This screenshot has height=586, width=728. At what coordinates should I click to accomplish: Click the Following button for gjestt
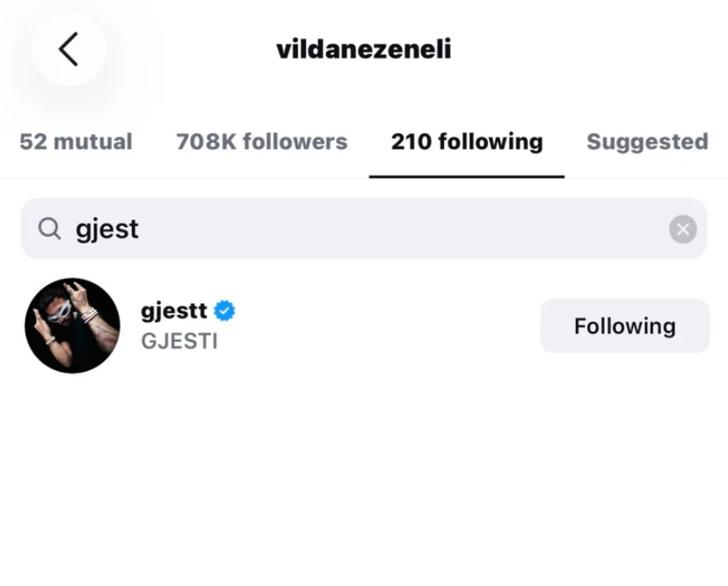[x=625, y=326]
